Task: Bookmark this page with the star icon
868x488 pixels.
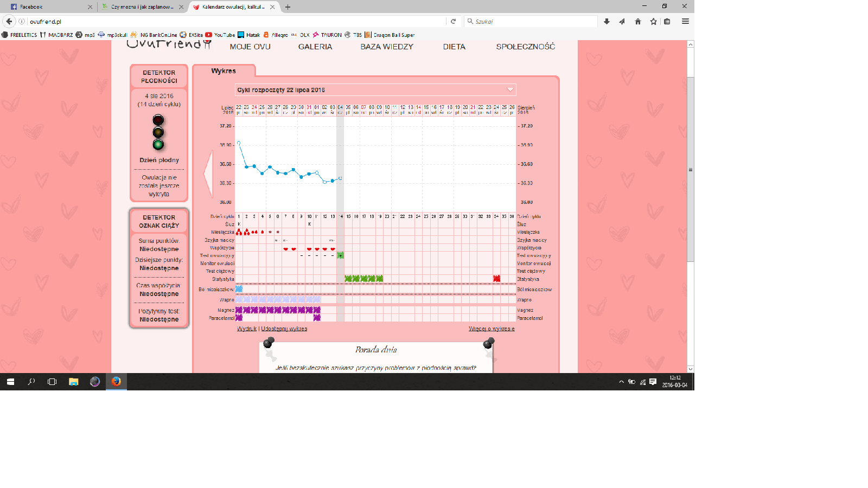Action: tap(654, 21)
